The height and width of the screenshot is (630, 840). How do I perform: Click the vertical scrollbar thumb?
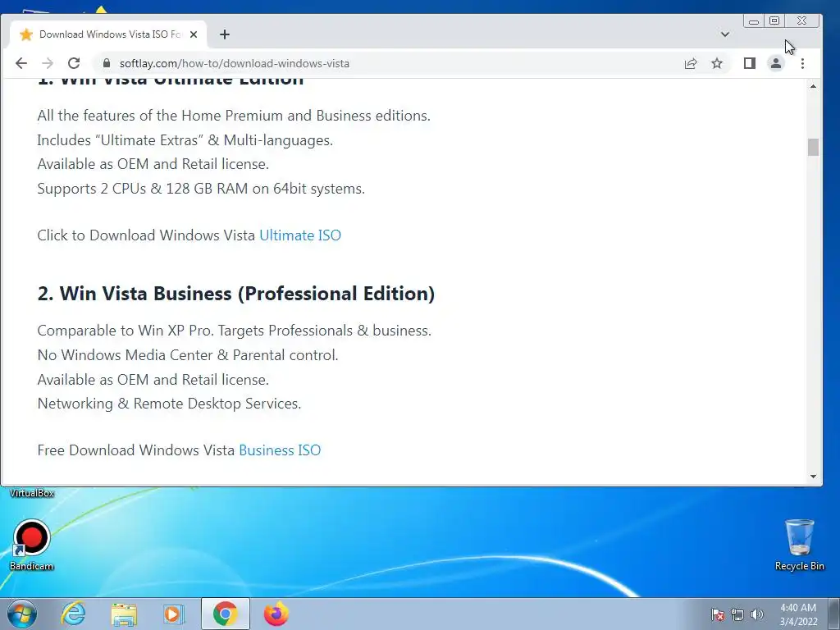(x=813, y=148)
